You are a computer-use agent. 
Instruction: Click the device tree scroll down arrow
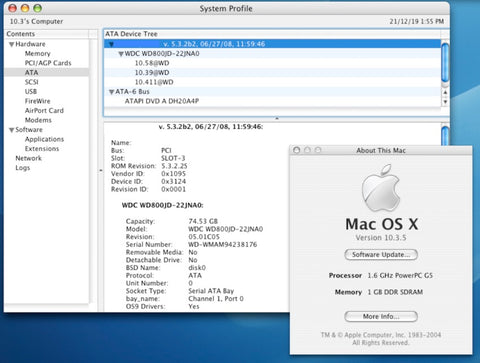[x=445, y=102]
